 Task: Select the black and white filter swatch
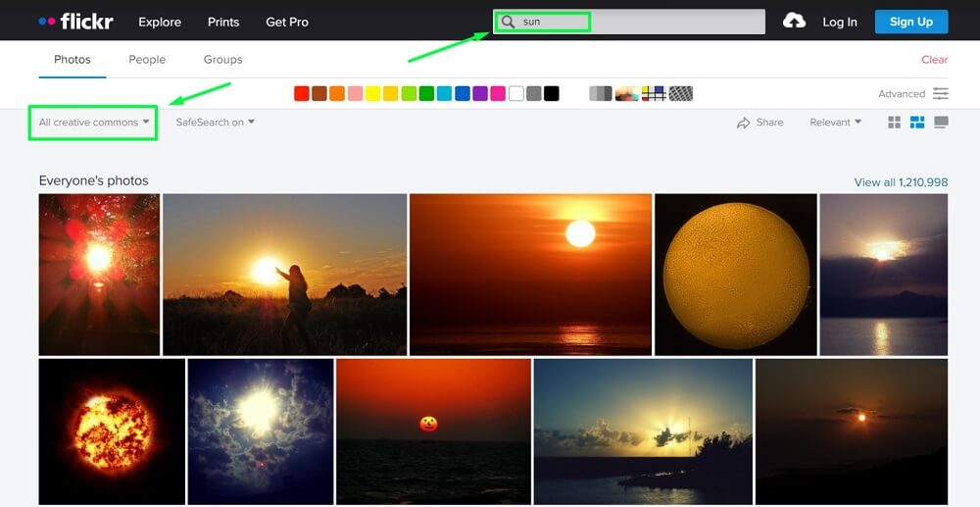[601, 94]
